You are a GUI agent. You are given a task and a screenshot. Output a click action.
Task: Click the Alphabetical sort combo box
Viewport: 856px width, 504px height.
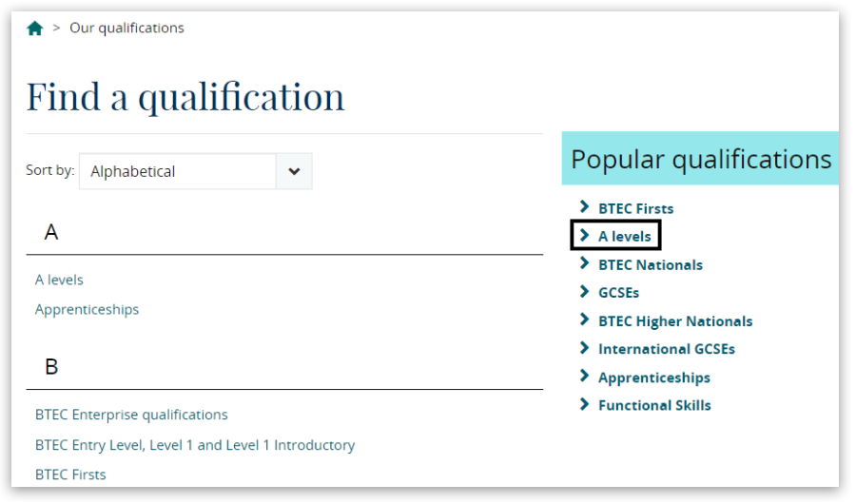click(178, 171)
